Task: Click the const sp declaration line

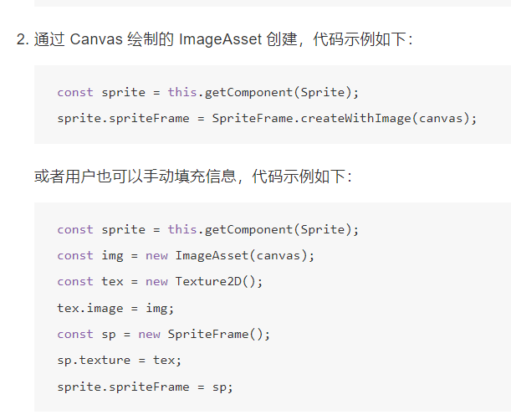Action: point(164,334)
